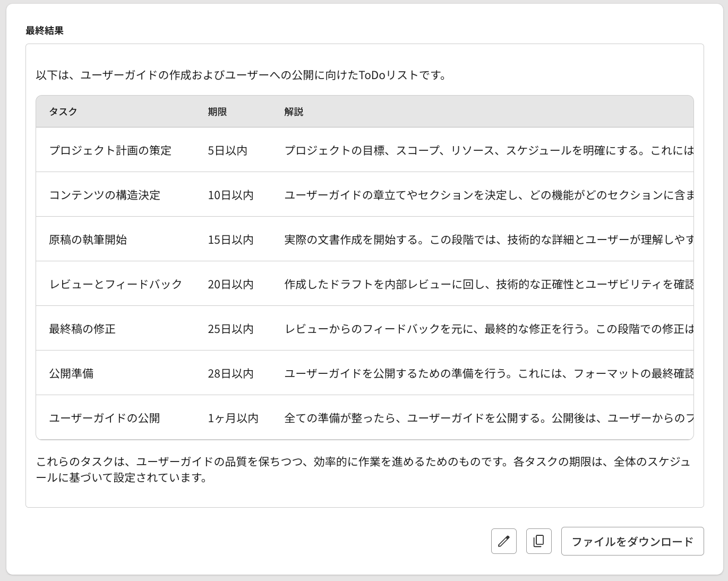Viewport: 728px width, 581px height.
Task: Select the 28日以内 deadline cell
Action: (230, 373)
